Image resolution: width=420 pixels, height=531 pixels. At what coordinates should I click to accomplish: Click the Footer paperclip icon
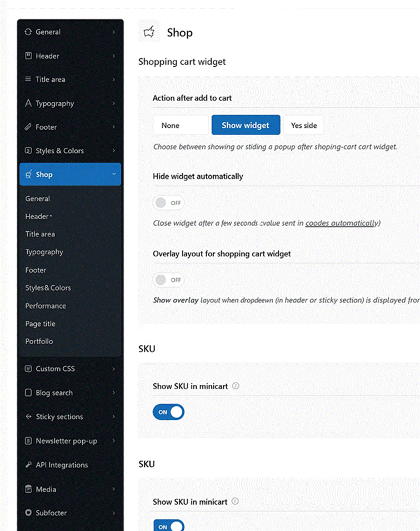(28, 127)
